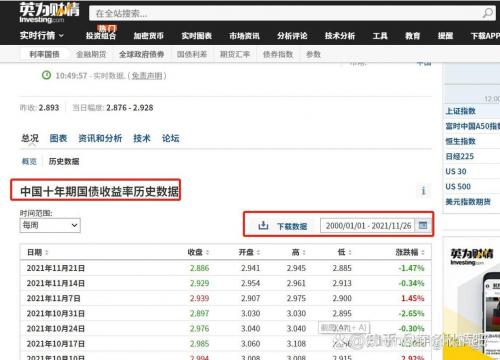Click the download data icon
Screen dimensions: 500x360
click(x=263, y=226)
